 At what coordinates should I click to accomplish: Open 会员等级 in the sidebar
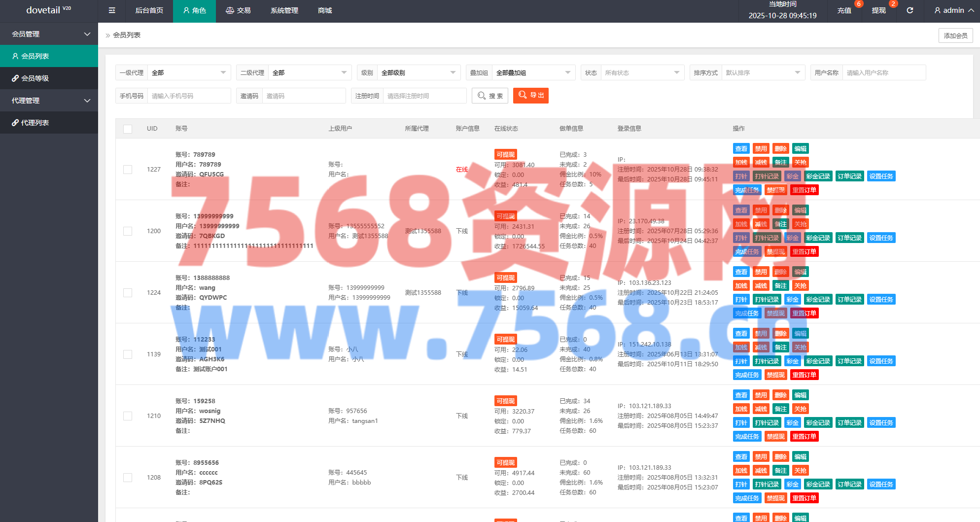pos(49,78)
